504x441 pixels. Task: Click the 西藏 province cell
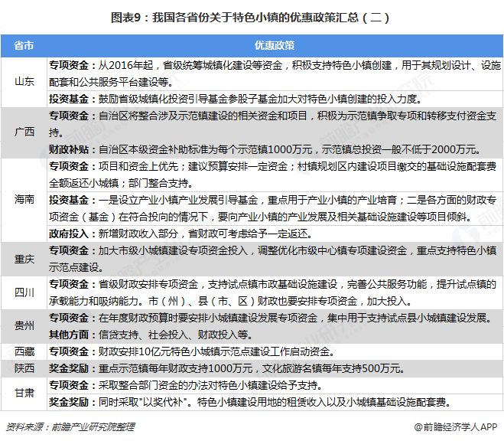pos(24,351)
